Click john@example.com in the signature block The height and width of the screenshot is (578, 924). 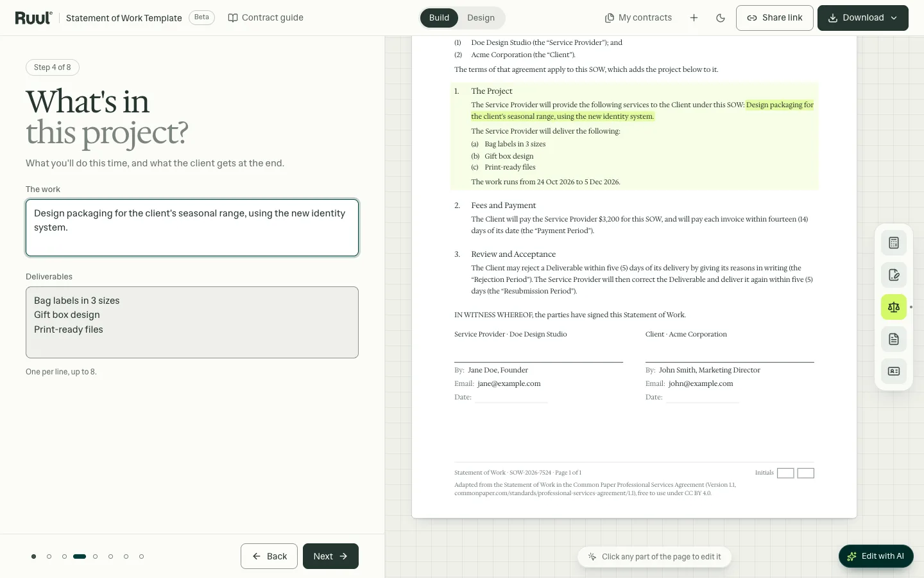click(701, 383)
